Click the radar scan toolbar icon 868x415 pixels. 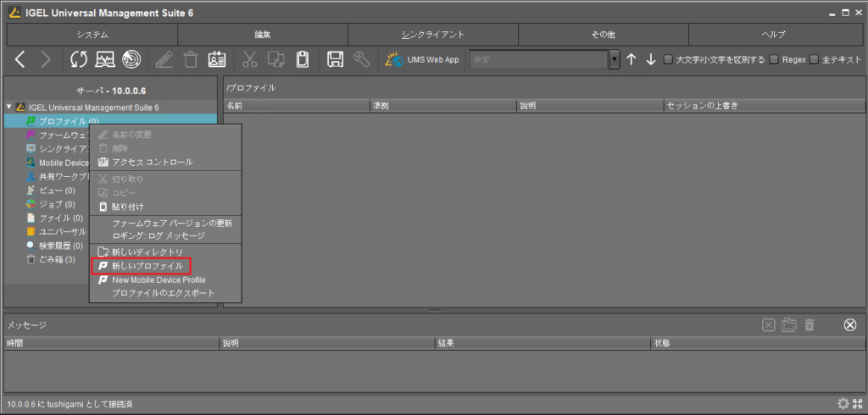[131, 59]
